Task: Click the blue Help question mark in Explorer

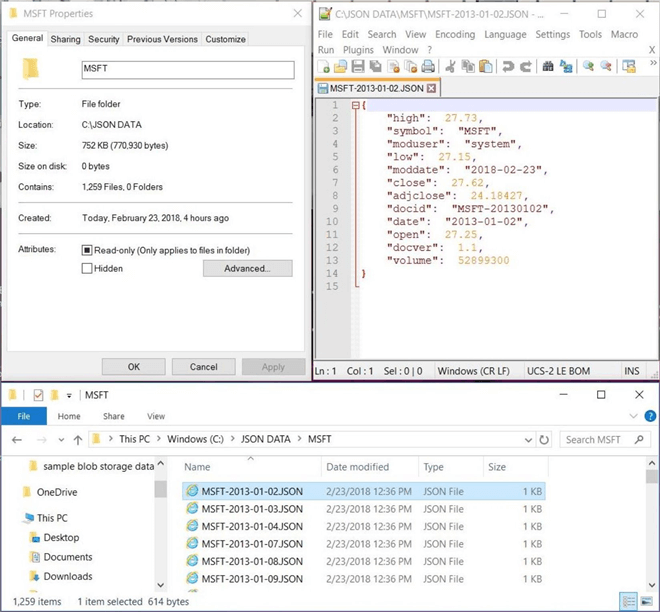Action: 650,416
